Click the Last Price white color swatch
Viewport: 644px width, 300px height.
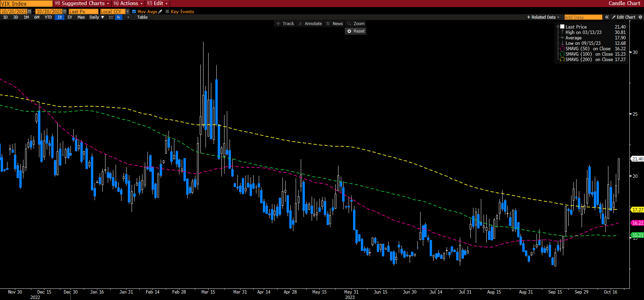562,26
